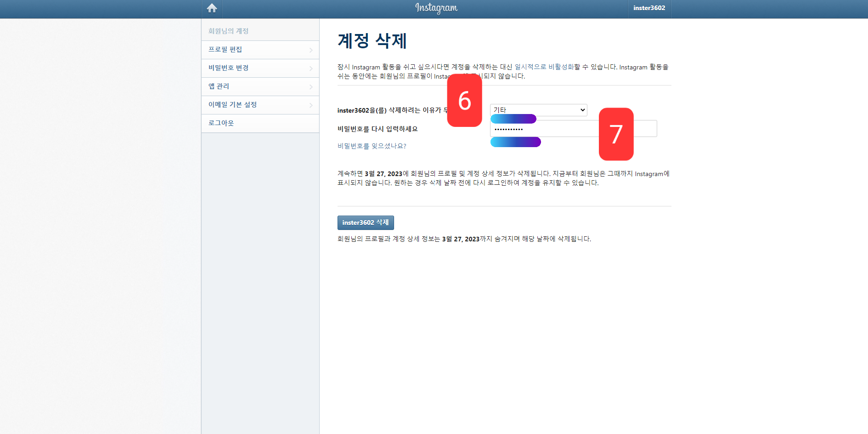Viewport: 868px width, 434px height.
Task: Click the 계정 삭제 heading
Action: click(x=372, y=41)
